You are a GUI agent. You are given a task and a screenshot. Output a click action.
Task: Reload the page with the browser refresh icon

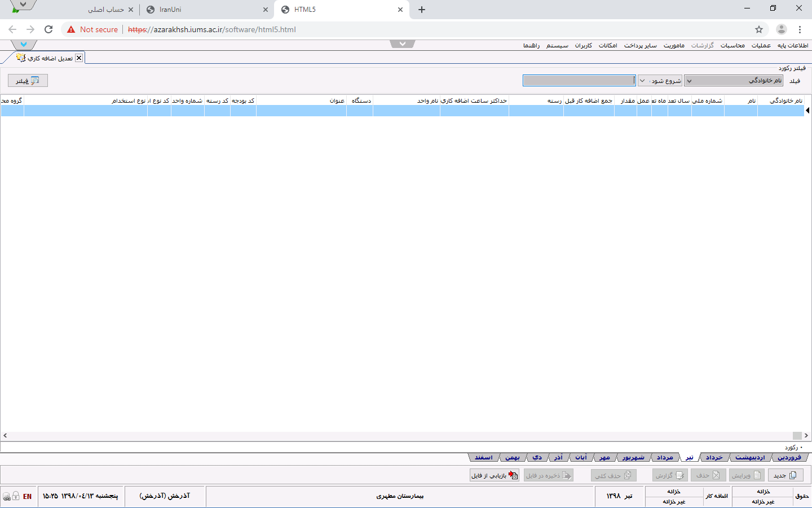coord(48,29)
